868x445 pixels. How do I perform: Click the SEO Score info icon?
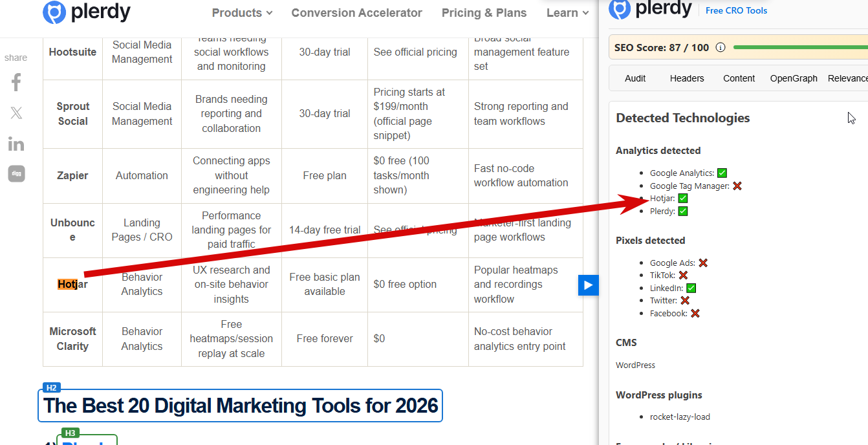(721, 47)
